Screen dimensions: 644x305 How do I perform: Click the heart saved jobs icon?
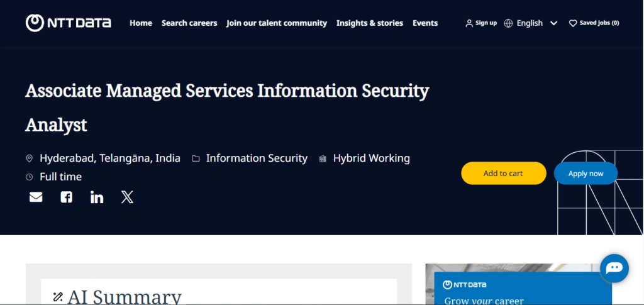coord(573,23)
